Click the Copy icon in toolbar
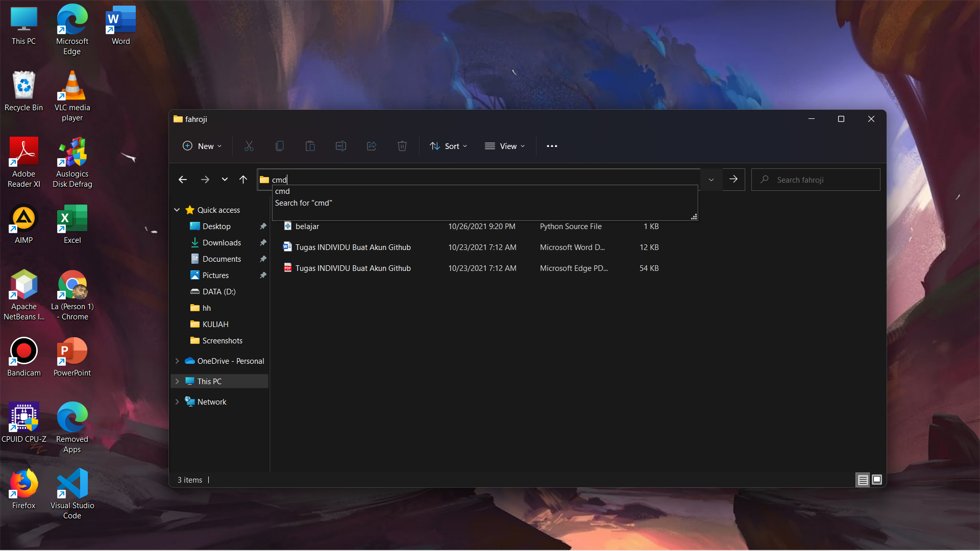 click(280, 146)
